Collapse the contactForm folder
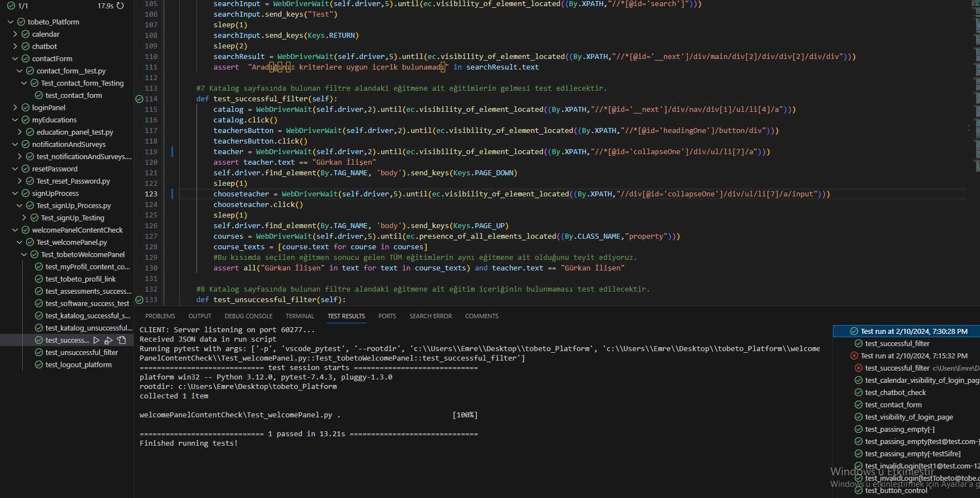 [x=15, y=58]
